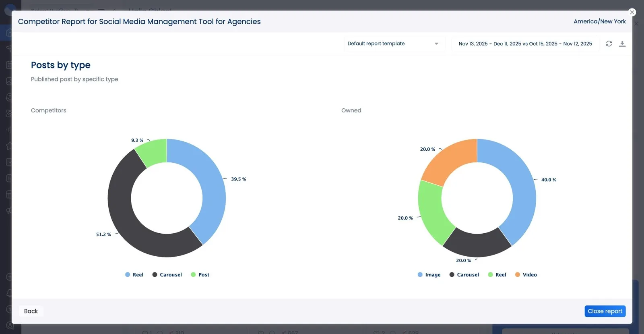Toggle Reel legend in Owned chart
Viewport: 644px width, 334px height.
pyautogui.click(x=497, y=275)
